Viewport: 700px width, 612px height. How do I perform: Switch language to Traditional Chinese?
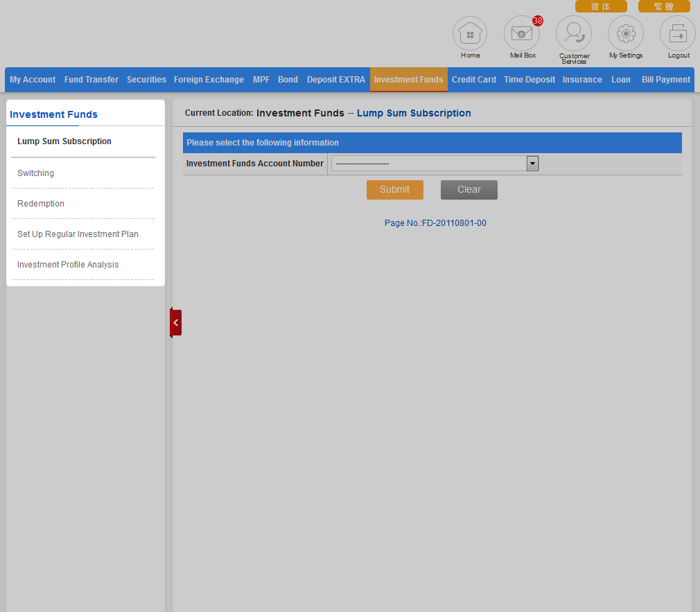(x=664, y=6)
